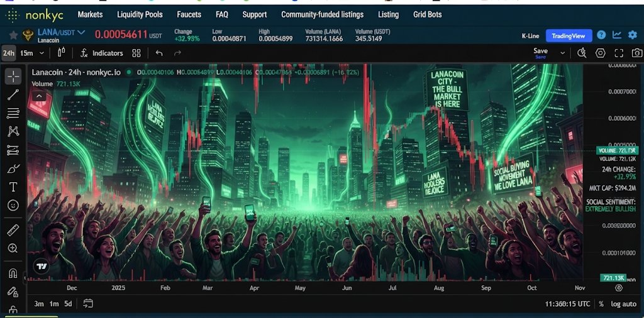The height and width of the screenshot is (318, 644).
Task: Open time axis settings circle icon
Action: (x=619, y=288)
